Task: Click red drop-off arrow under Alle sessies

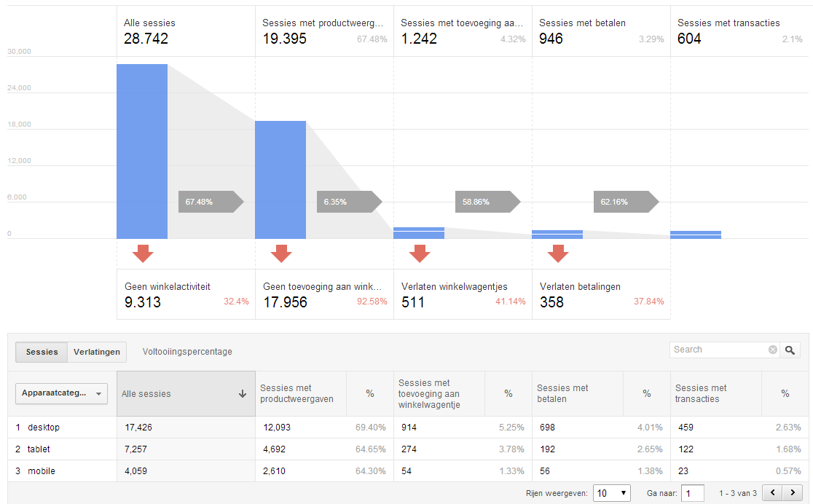Action: pos(143,253)
